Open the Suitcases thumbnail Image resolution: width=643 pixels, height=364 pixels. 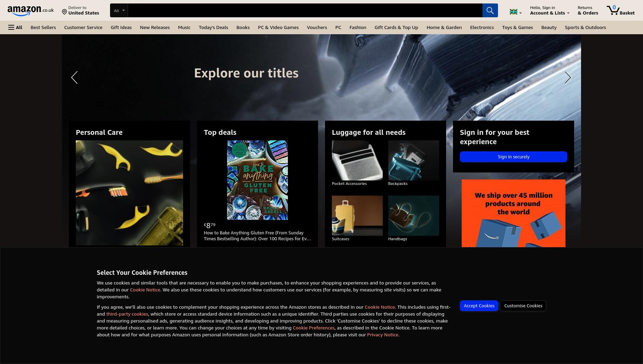point(357,216)
